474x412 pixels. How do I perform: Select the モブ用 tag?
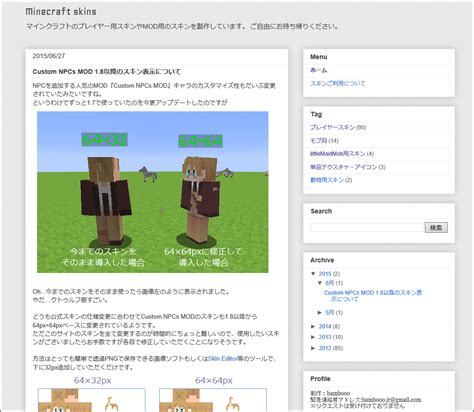coord(318,141)
